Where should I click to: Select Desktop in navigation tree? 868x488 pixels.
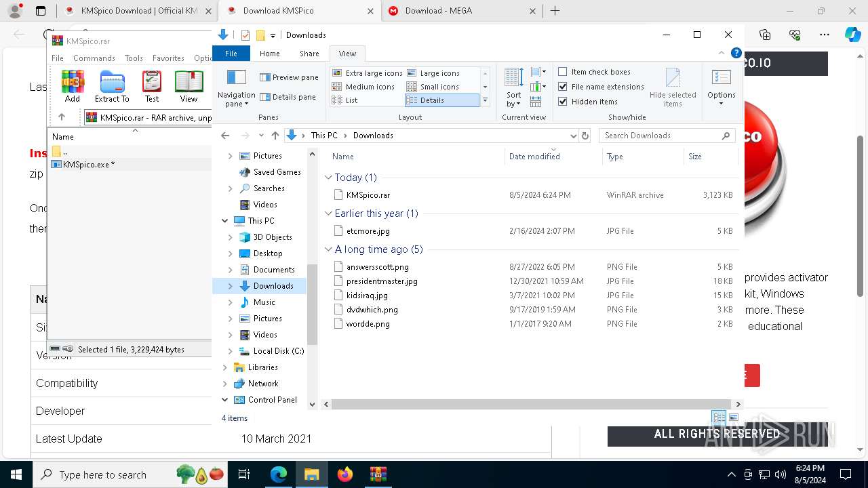coord(268,253)
